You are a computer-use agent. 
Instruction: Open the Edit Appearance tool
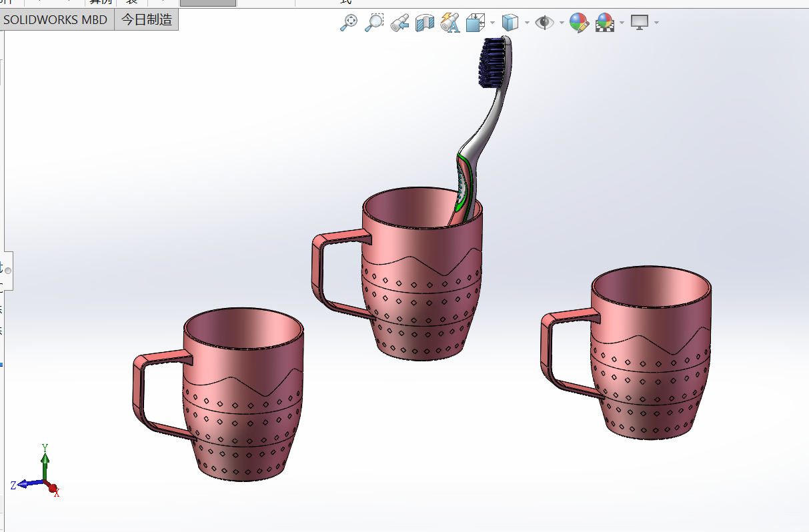coord(579,23)
